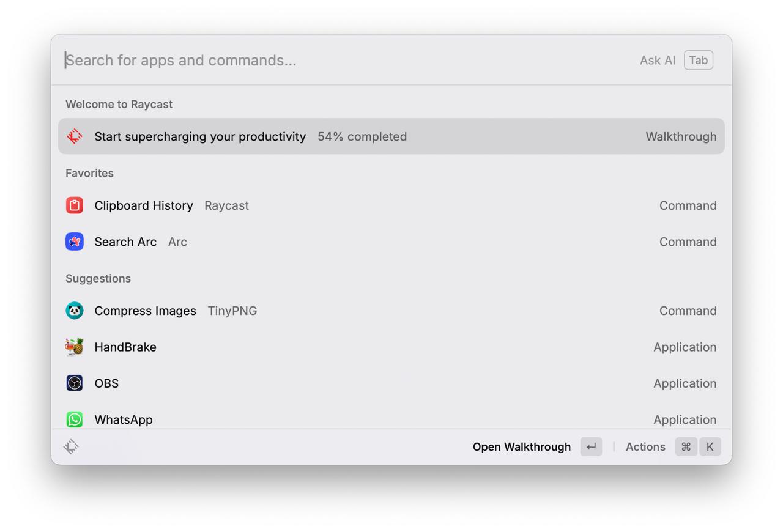Choose the Compress Images command entry
Viewport: 783px width, 532px height.
point(391,311)
